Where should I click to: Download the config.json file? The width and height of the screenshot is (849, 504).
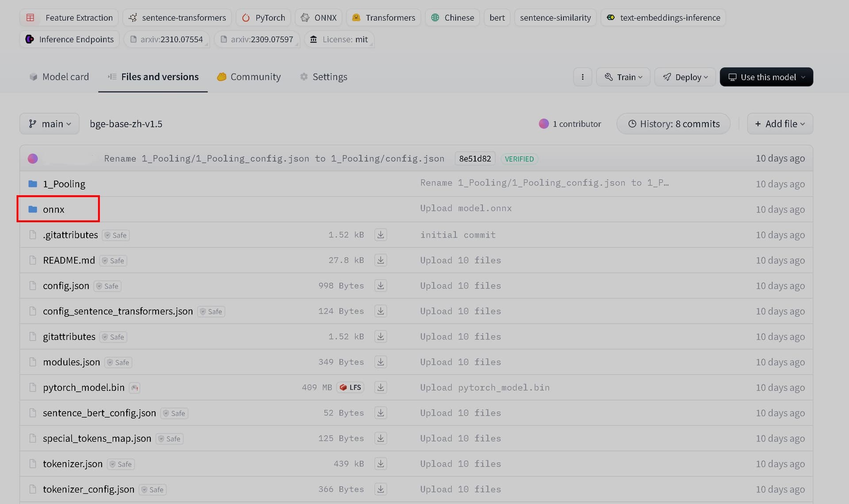[x=380, y=286]
